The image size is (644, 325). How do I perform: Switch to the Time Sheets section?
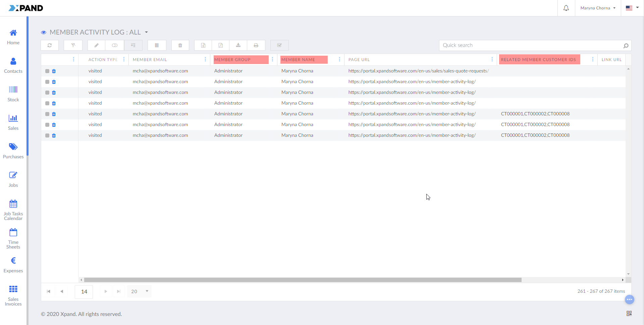(13, 238)
